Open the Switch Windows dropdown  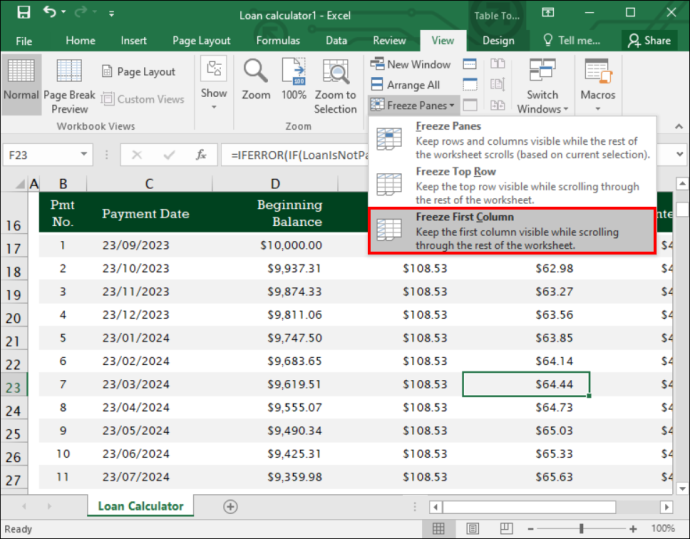[542, 87]
